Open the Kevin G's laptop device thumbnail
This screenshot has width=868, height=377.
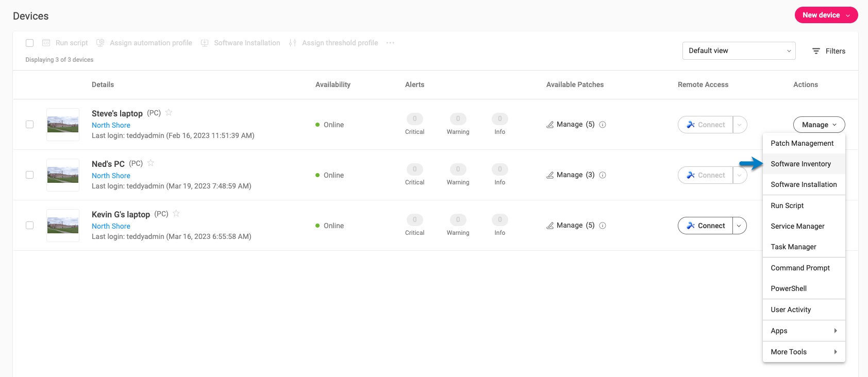pos(63,226)
